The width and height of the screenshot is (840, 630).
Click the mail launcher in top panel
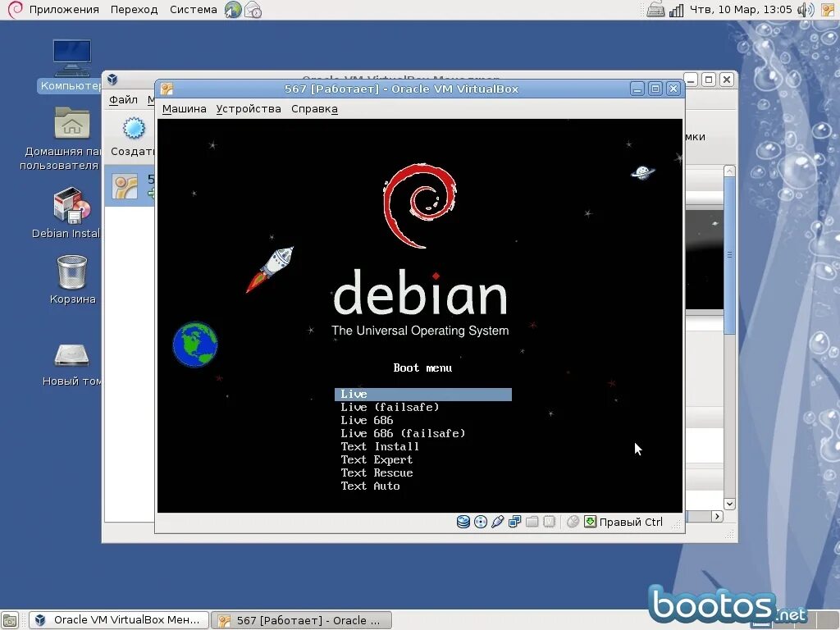(x=253, y=10)
